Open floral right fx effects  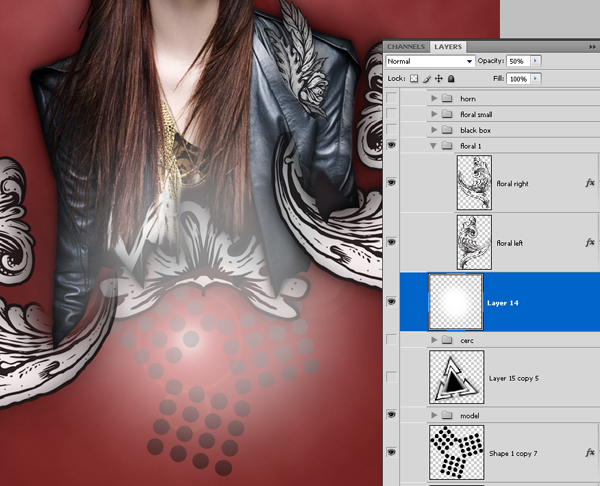(x=590, y=183)
